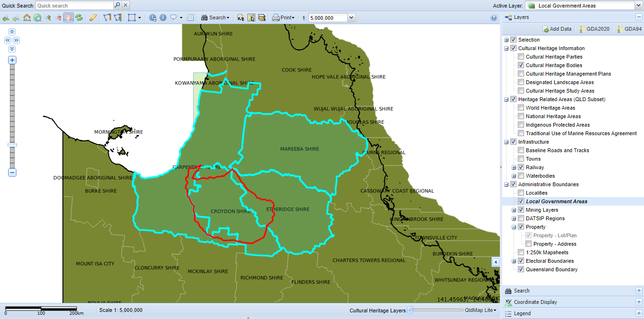
Task: Expand the Railway layer node
Action: coord(514,167)
